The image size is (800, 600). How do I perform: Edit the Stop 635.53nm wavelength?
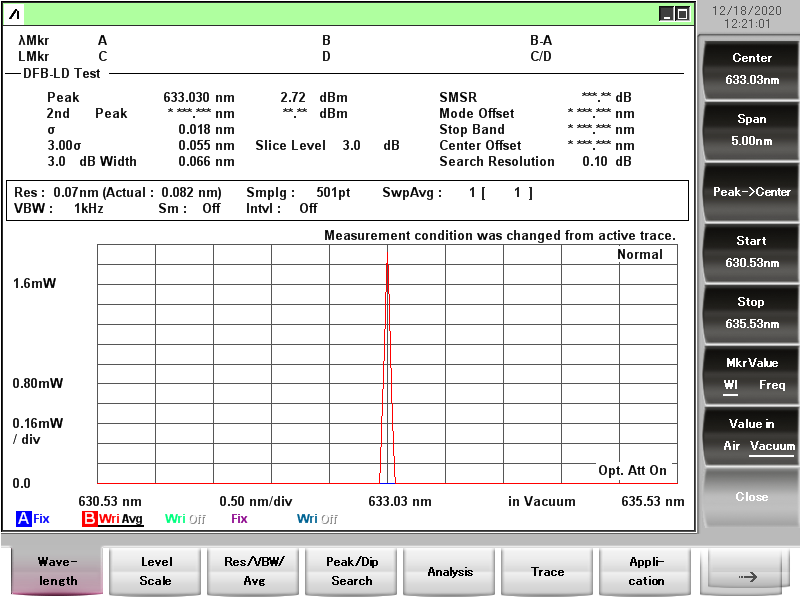point(751,313)
